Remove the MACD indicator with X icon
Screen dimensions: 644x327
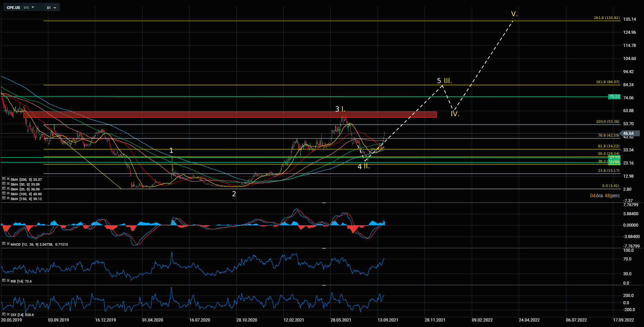click(x=8, y=244)
